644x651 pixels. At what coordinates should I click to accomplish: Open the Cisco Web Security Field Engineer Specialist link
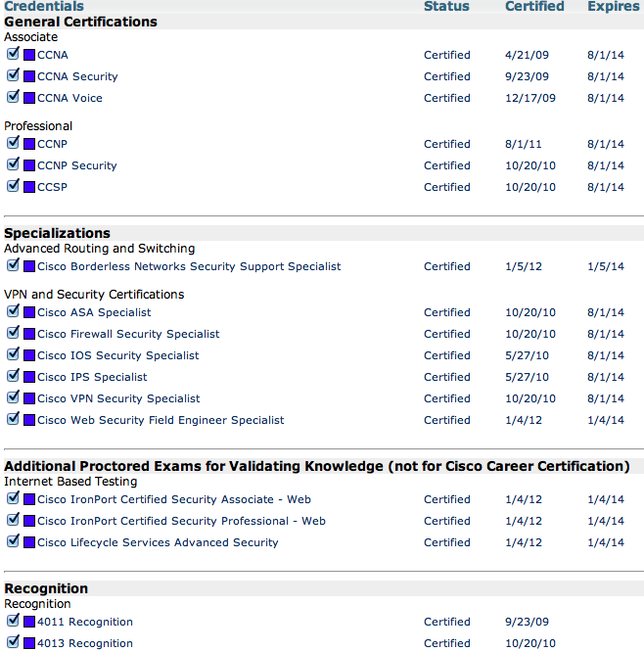pyautogui.click(x=161, y=420)
